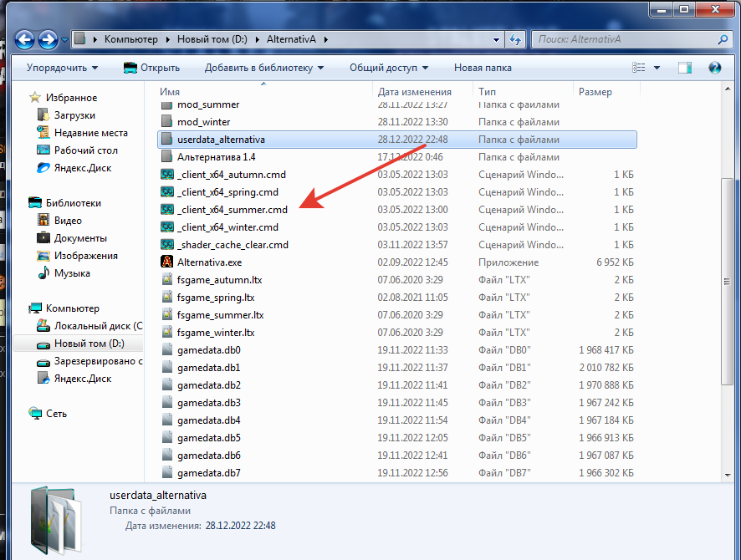Refresh the AlternativA folder view
The image size is (741, 560).
tap(515, 39)
